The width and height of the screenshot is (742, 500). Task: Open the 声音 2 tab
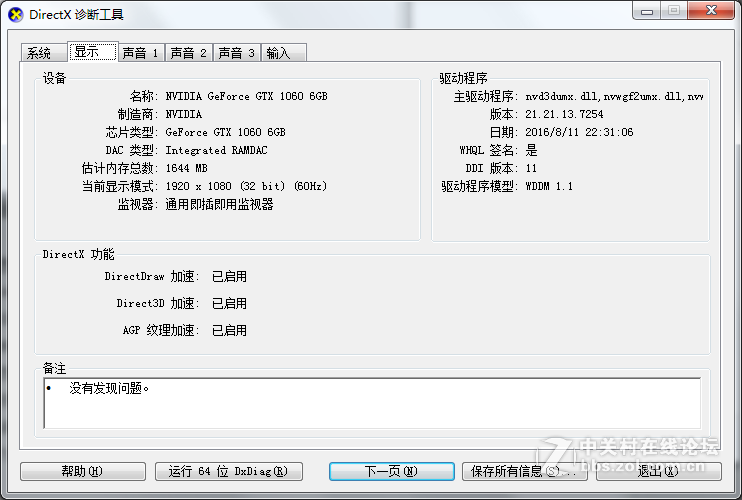tap(189, 53)
